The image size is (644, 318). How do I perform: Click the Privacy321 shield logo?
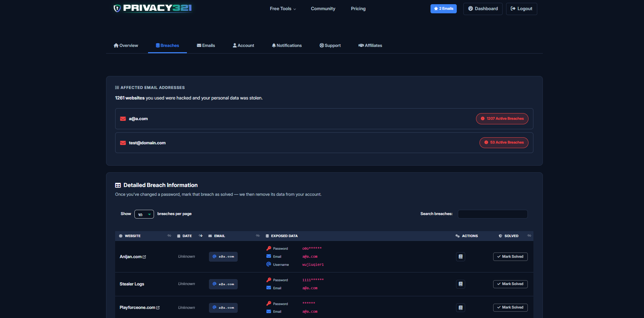[152, 8]
